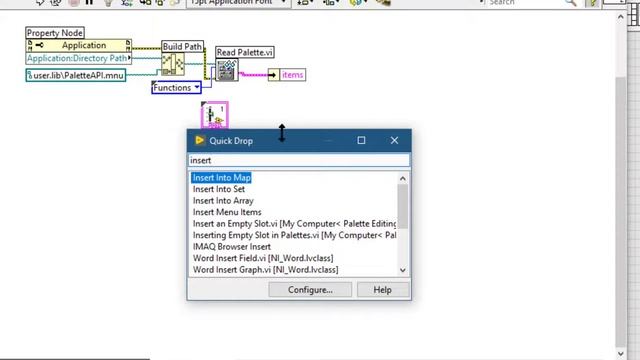
Task: Select "IMAQ Browser Insert" result
Action: (x=232, y=247)
